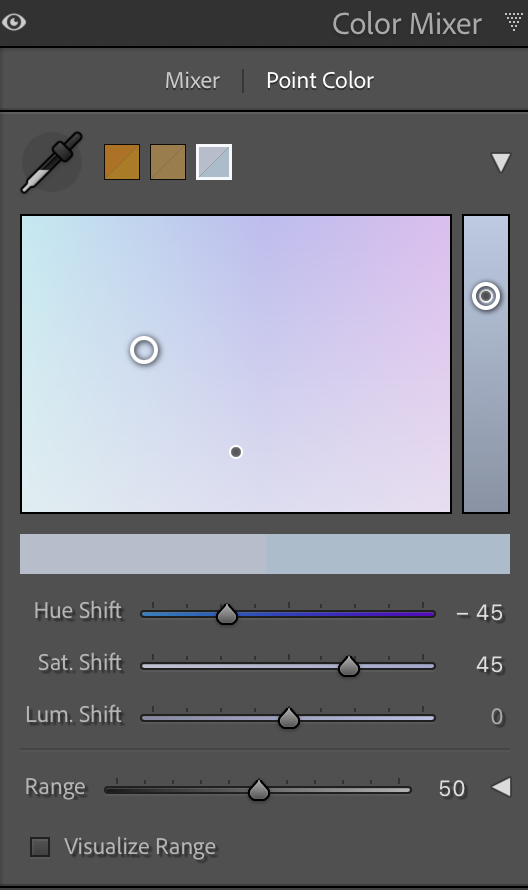This screenshot has height=890, width=528.
Task: Select the light blue-gray swatch
Action: 214,162
